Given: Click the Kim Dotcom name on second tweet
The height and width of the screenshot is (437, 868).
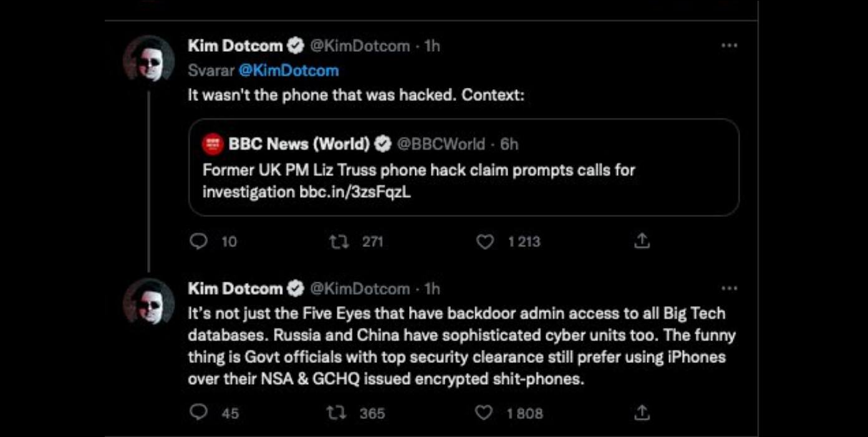Looking at the screenshot, I should pos(235,289).
